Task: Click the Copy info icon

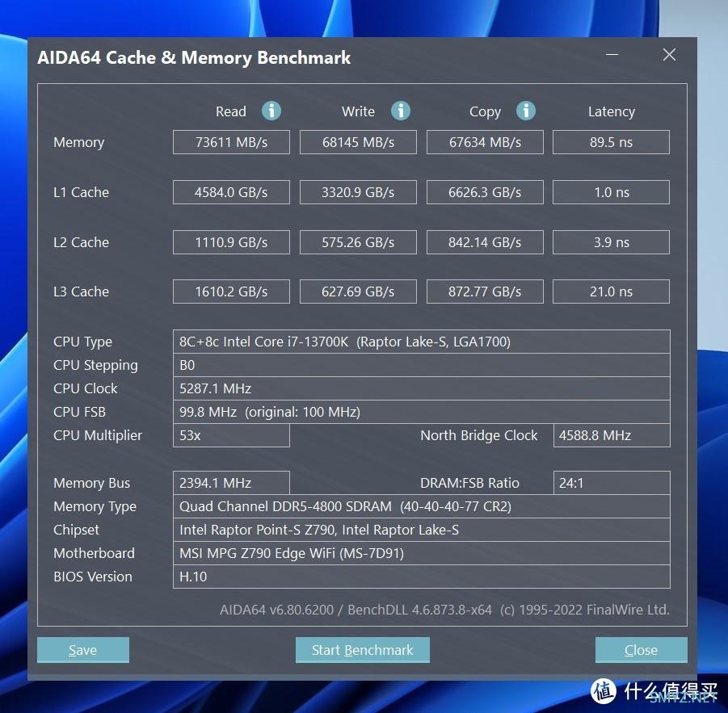Action: click(525, 111)
